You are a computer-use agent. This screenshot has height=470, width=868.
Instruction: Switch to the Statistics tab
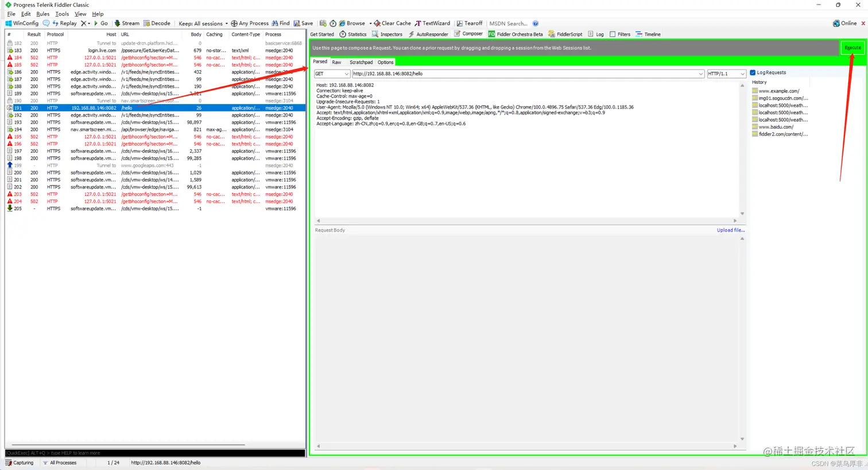click(353, 34)
